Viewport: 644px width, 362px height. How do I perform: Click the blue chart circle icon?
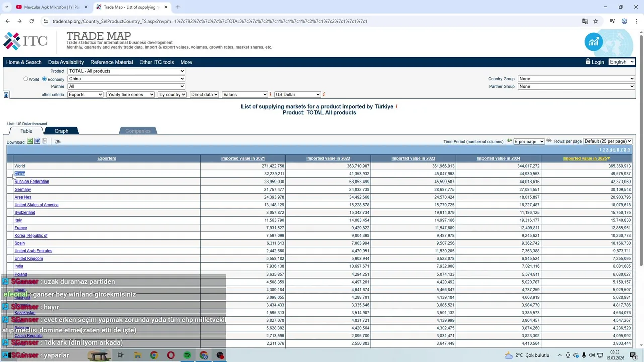point(594,42)
